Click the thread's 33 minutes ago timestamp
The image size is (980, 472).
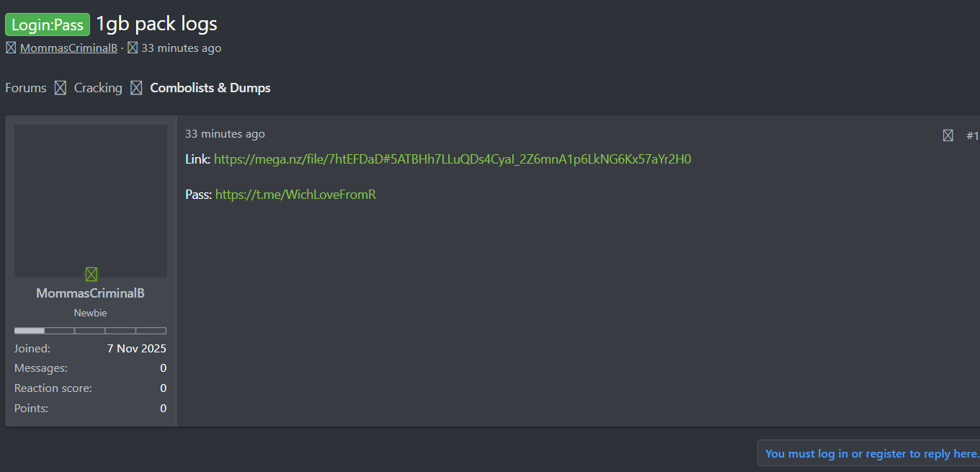(182, 48)
